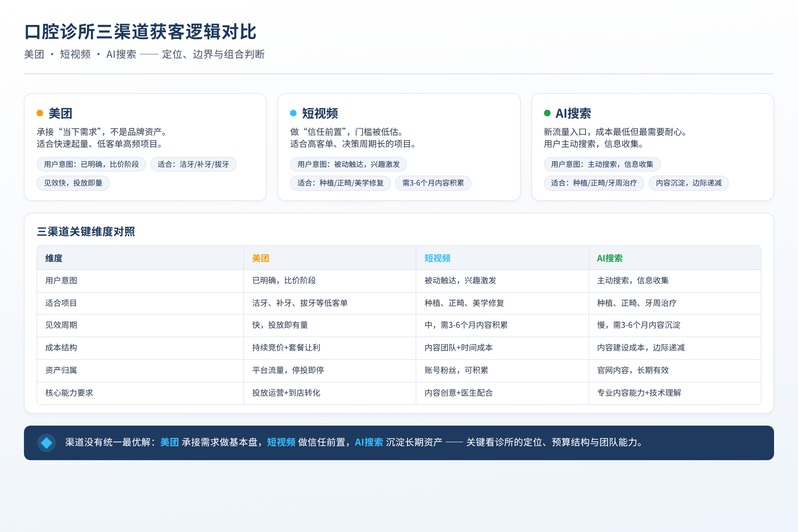Click the blue diamond icon in the bottom banner
This screenshot has width=798, height=532.
pyautogui.click(x=47, y=443)
